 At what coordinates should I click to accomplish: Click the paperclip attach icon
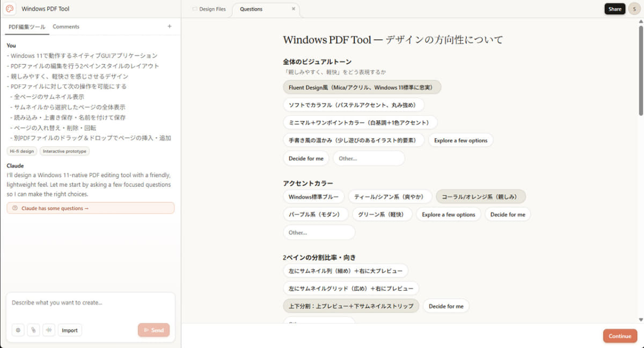pos(33,330)
